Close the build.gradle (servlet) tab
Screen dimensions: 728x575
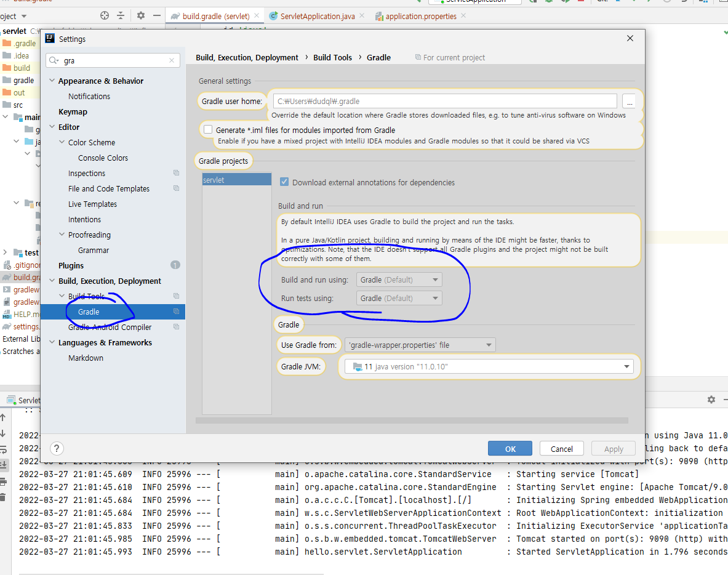pyautogui.click(x=257, y=16)
